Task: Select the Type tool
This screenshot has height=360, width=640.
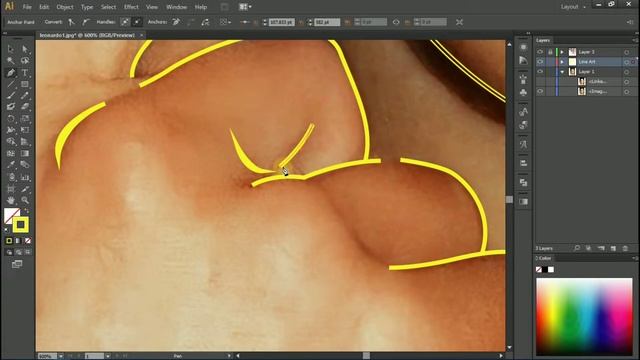Action: pos(25,73)
